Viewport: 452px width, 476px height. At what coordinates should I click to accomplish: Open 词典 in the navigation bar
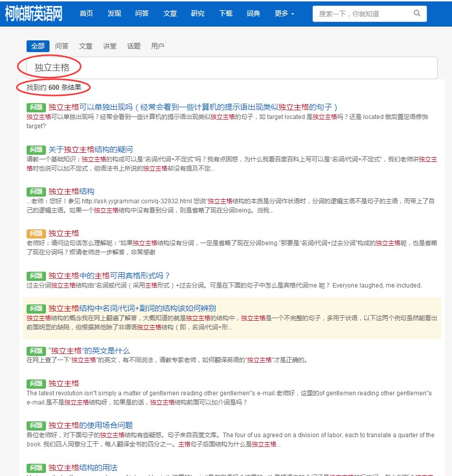point(253,13)
